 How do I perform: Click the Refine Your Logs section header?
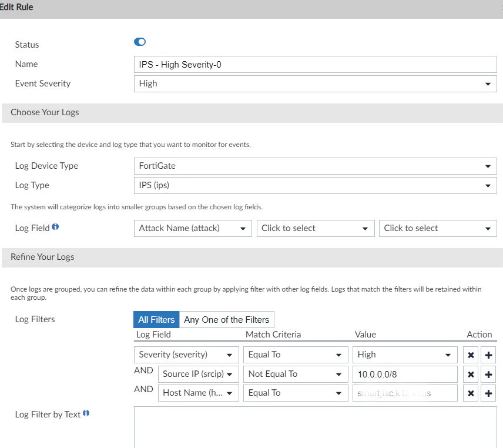pyautogui.click(x=252, y=258)
